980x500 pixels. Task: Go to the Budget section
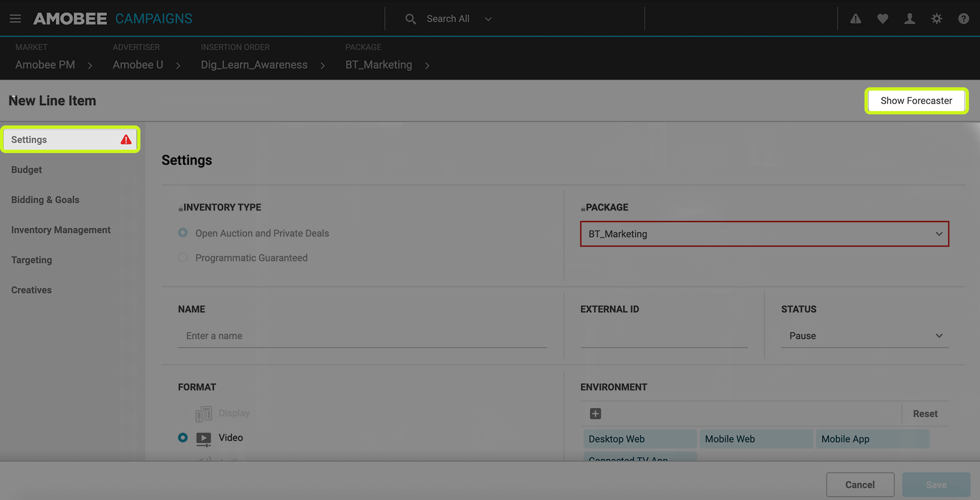point(27,170)
